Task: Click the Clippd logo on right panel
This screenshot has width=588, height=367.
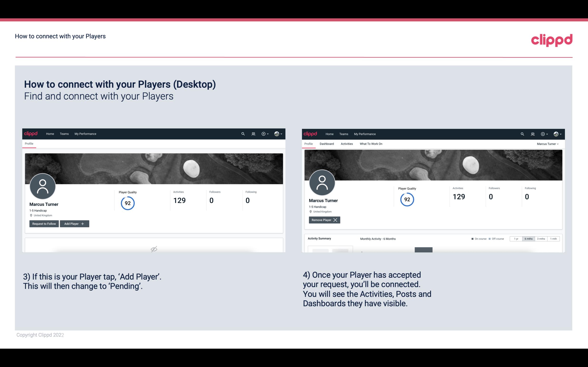Action: pyautogui.click(x=310, y=133)
